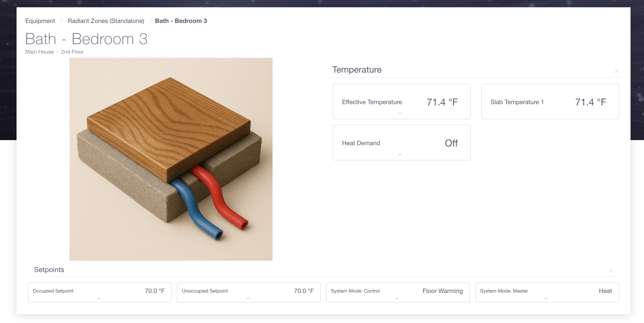Click the Heat Demand Off value

pos(451,143)
